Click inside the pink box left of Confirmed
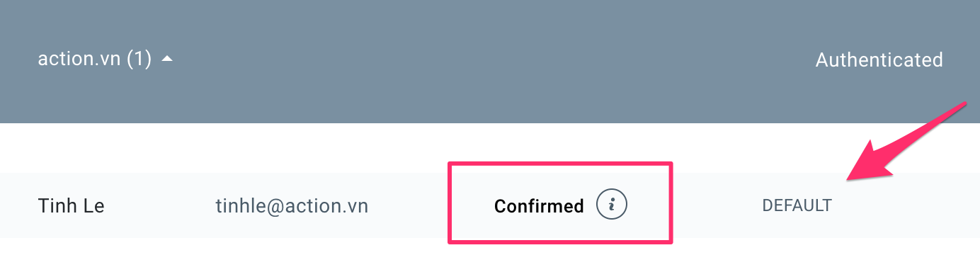 472,206
